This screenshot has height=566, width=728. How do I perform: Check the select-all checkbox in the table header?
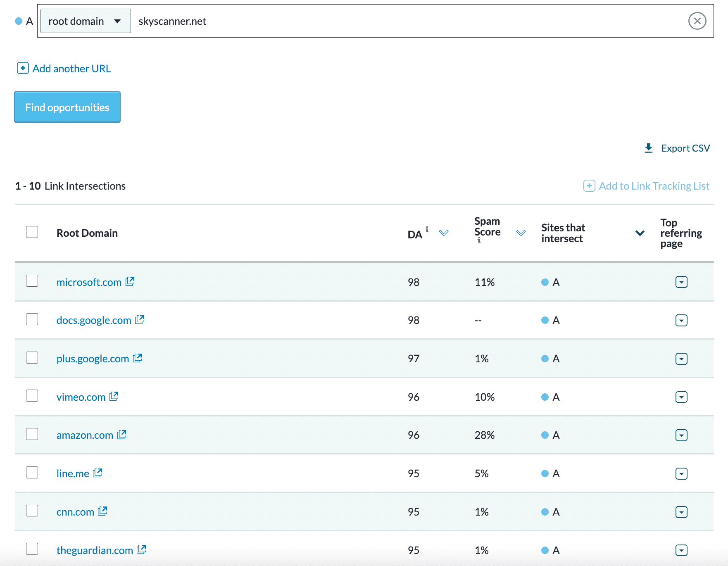(32, 232)
